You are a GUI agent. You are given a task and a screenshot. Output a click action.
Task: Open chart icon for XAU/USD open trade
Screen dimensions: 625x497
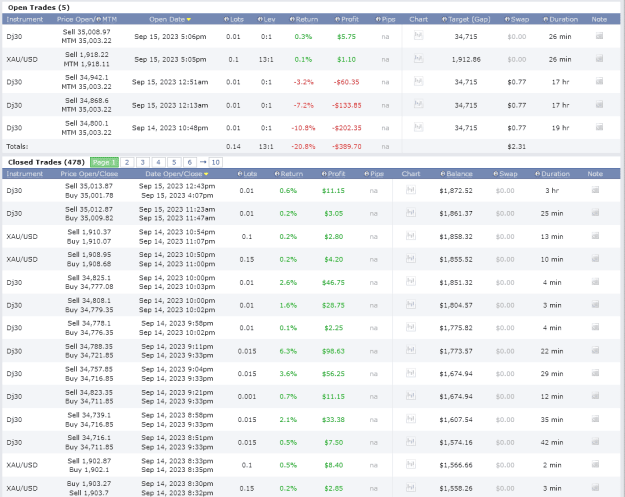point(418,59)
